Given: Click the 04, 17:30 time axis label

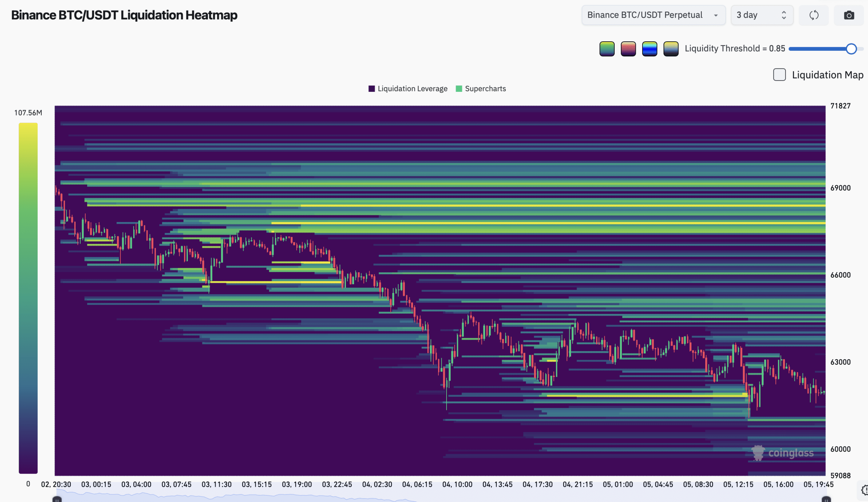Looking at the screenshot, I should [538, 484].
